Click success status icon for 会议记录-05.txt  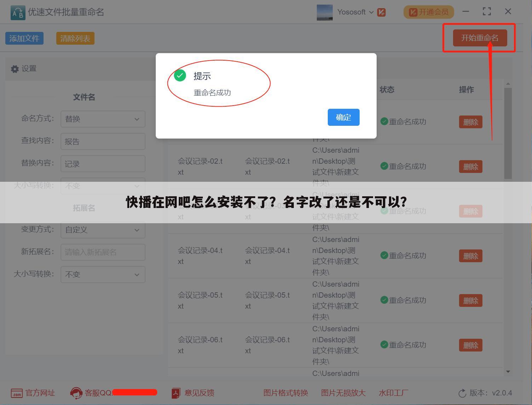click(x=384, y=300)
